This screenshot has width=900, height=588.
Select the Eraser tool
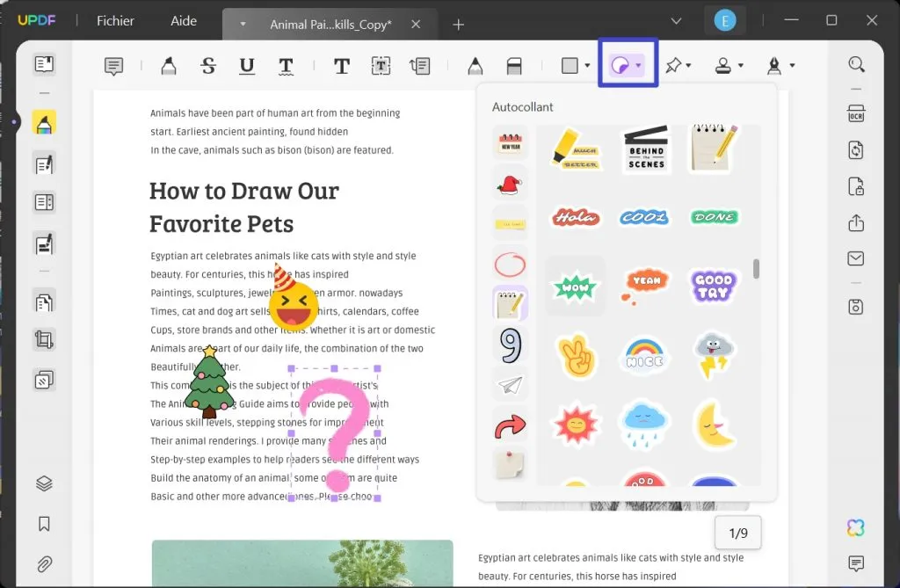[x=514, y=66]
